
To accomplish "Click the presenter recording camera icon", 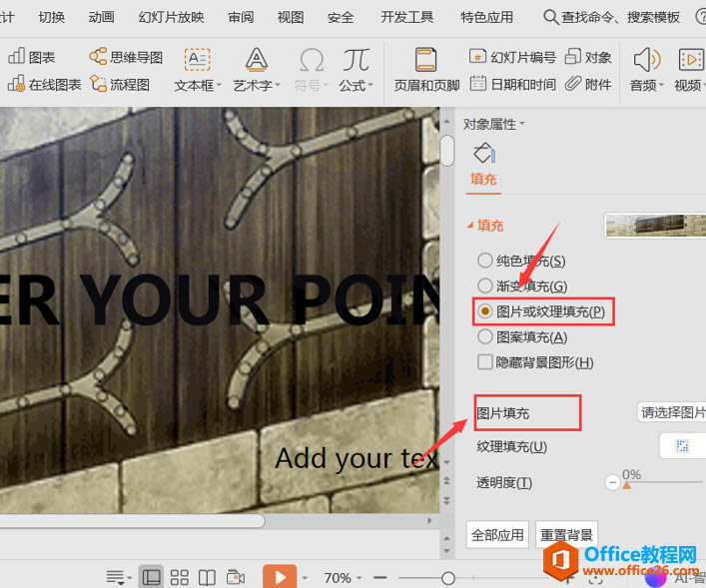I will tap(236, 578).
